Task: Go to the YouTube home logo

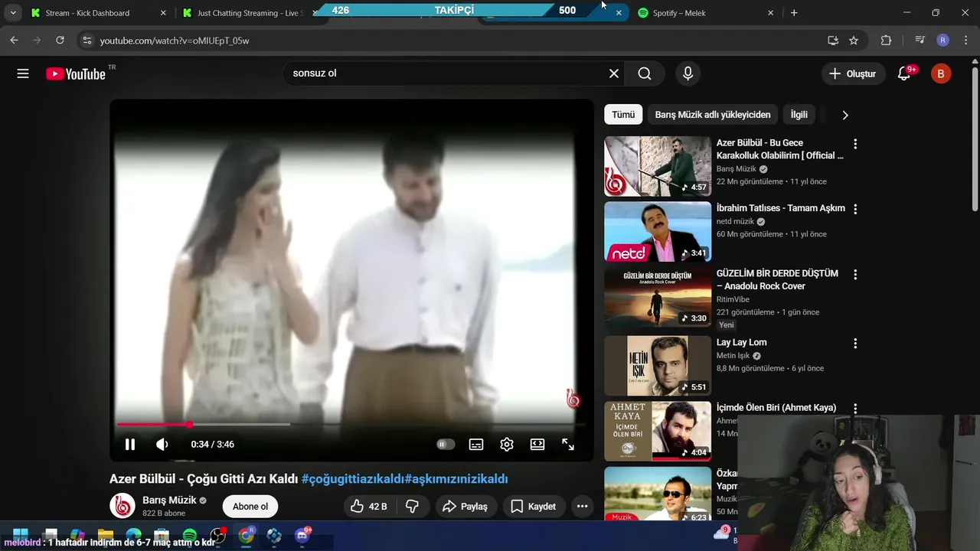Action: click(x=75, y=73)
